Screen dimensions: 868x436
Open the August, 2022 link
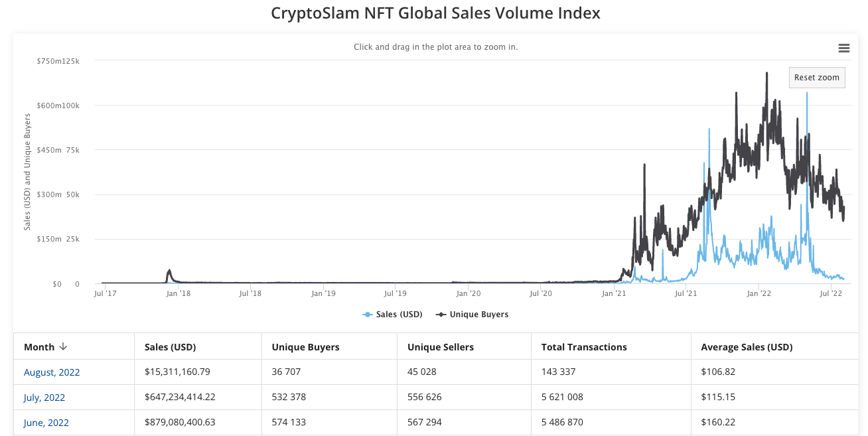52,372
